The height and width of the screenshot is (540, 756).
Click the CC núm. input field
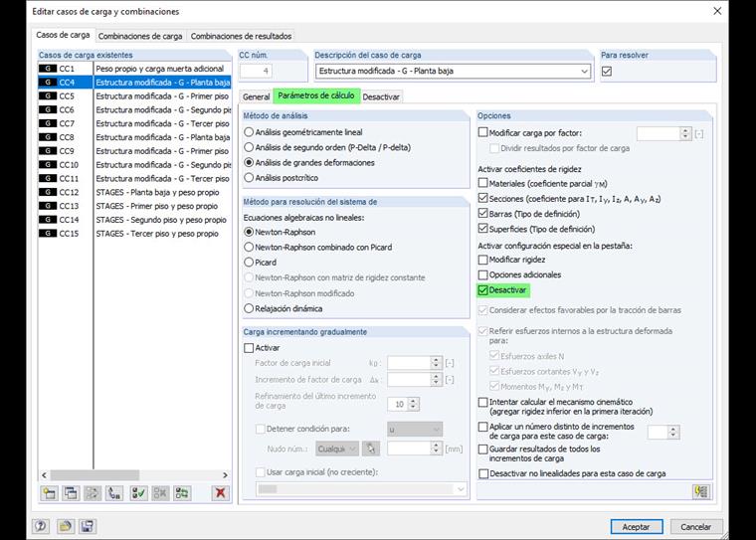point(256,72)
